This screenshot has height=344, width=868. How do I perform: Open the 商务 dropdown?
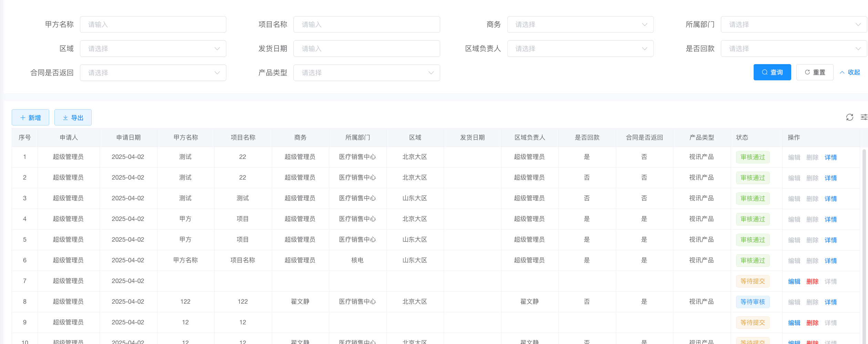click(580, 24)
